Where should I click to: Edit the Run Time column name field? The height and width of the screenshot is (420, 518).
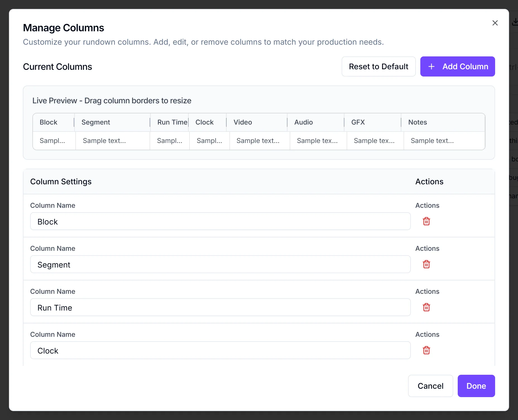point(220,307)
